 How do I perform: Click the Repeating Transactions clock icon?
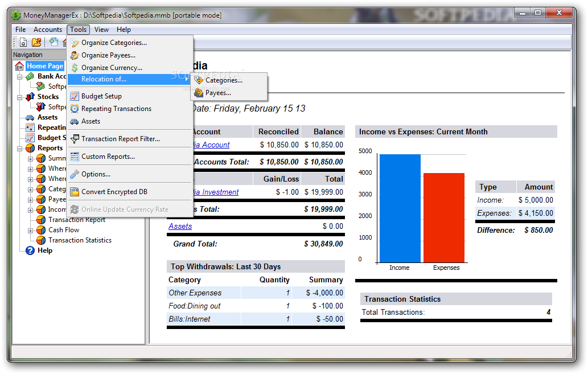(x=75, y=109)
